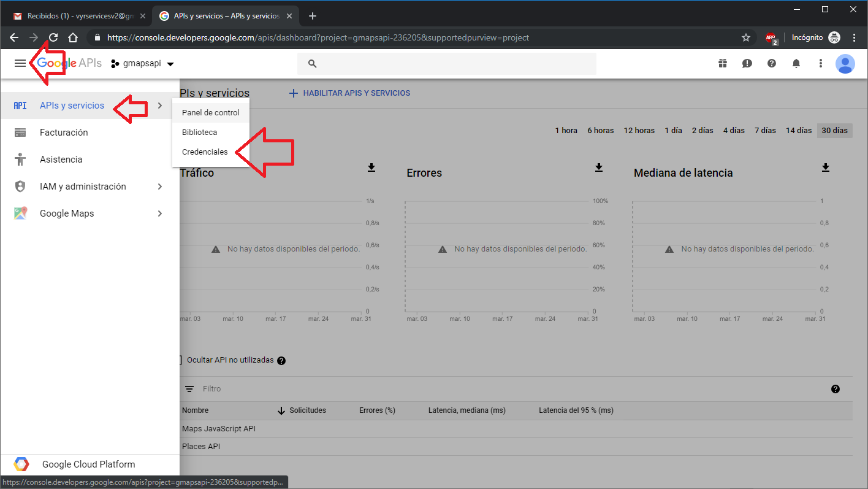Open the Maps JavaScript API link
868x489 pixels.
pos(219,429)
